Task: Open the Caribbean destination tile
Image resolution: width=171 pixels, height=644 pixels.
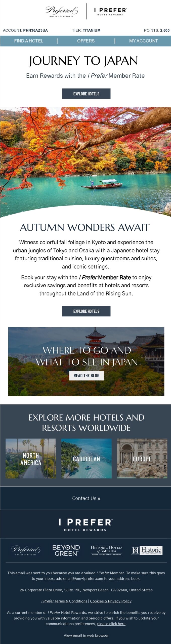Action: (x=86, y=458)
